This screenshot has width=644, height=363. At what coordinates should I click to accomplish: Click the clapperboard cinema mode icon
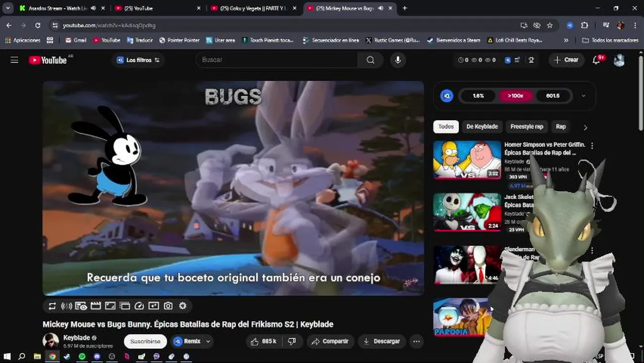(96, 306)
